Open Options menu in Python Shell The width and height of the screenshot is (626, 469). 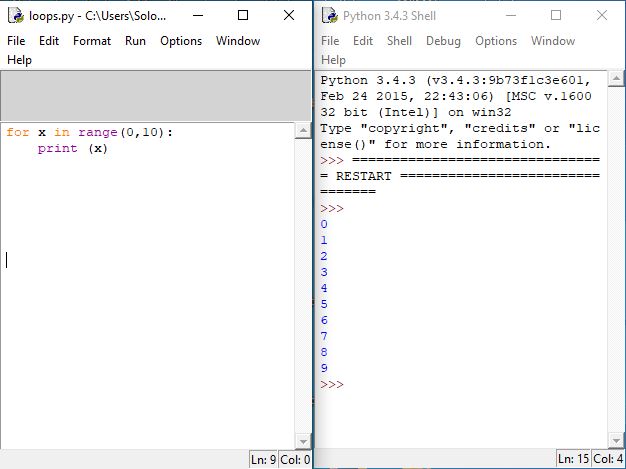tap(496, 41)
